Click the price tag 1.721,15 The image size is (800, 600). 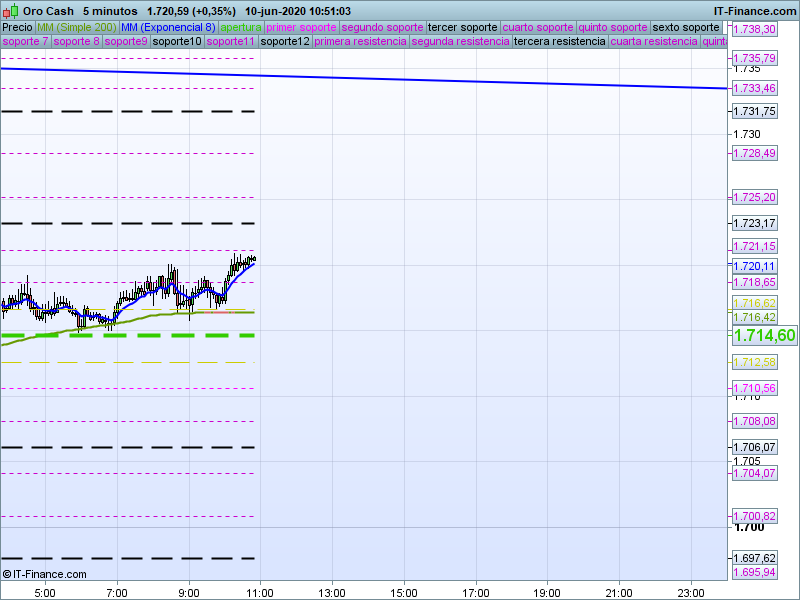click(755, 246)
